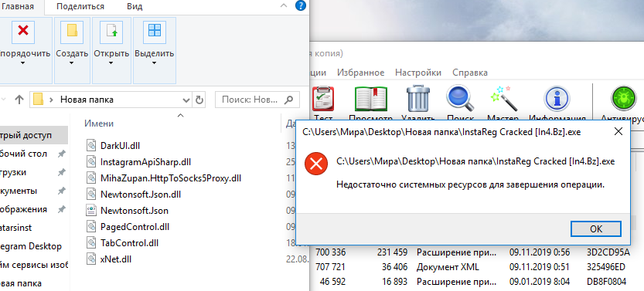Collapse the Explorer ribbon with the chevron

click(x=284, y=5)
